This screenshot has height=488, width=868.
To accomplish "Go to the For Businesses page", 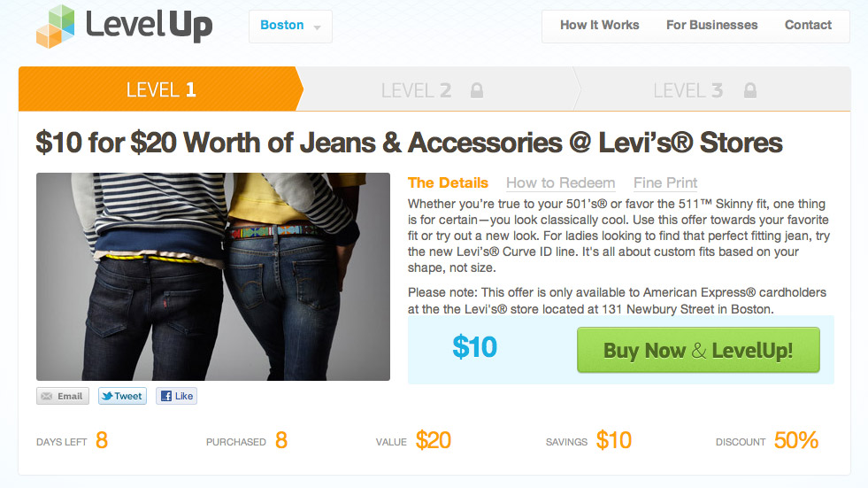I will tap(712, 25).
